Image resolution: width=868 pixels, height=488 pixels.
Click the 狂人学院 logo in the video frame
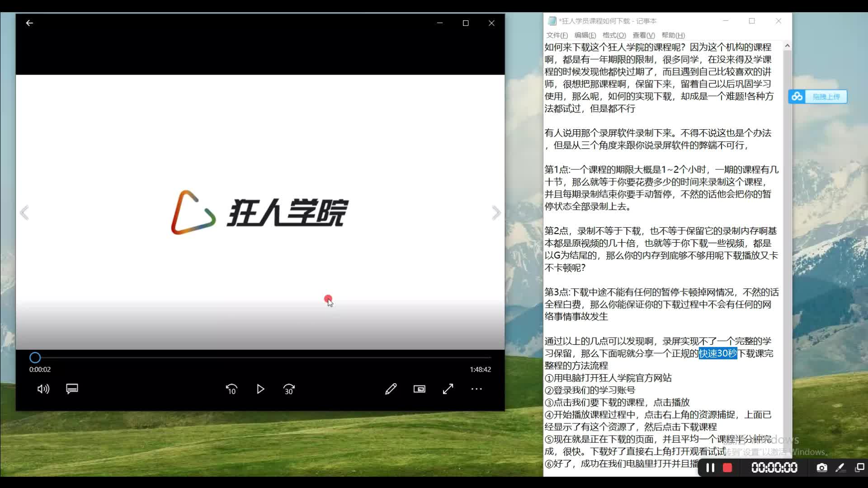(x=259, y=212)
